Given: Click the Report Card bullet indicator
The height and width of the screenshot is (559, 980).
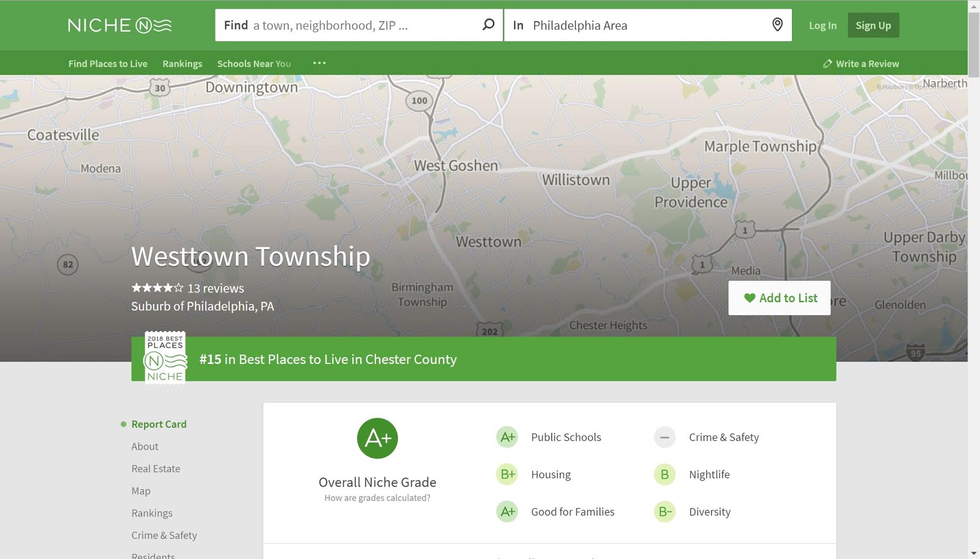Looking at the screenshot, I should 121,424.
